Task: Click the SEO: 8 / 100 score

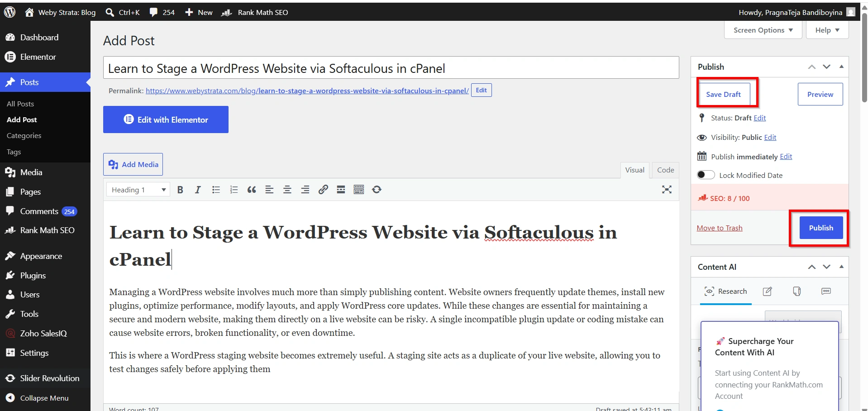Action: [x=730, y=198]
